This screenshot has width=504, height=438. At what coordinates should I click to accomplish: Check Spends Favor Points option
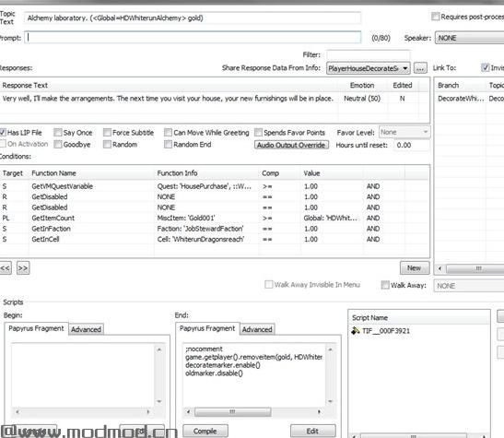click(x=258, y=133)
